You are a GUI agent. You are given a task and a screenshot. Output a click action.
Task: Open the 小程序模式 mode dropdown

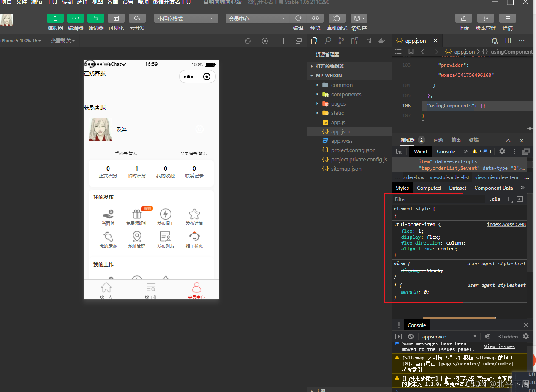[x=186, y=19]
